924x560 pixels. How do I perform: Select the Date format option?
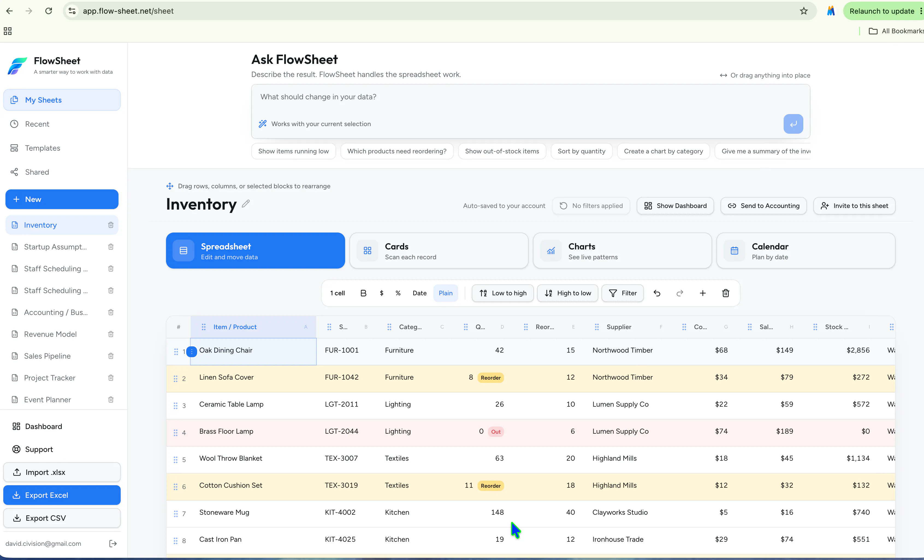coord(419,293)
